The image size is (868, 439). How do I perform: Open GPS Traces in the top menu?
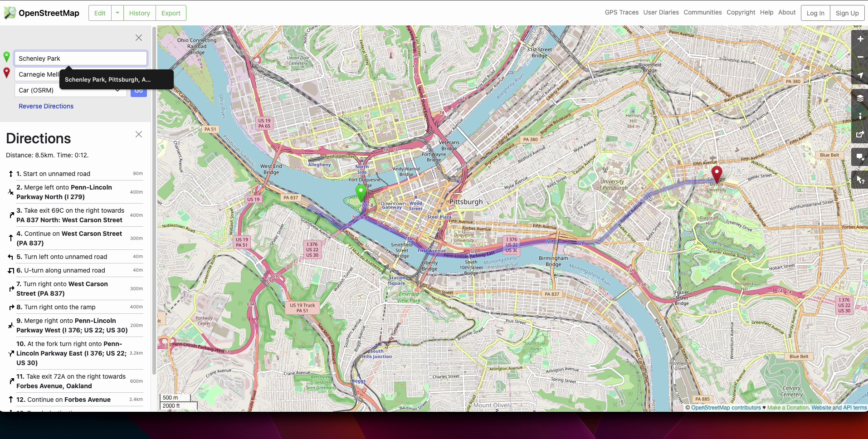(x=621, y=12)
